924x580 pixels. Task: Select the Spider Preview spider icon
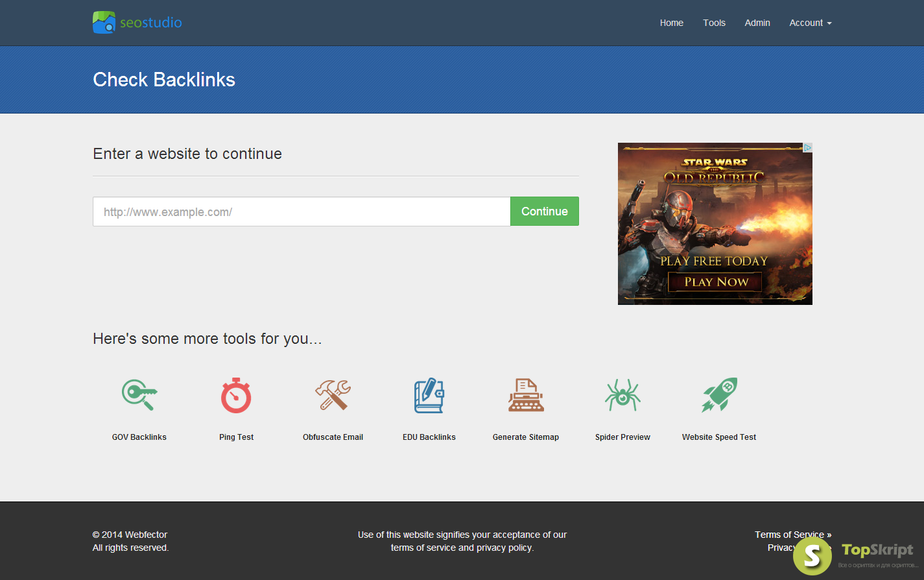tap(622, 395)
